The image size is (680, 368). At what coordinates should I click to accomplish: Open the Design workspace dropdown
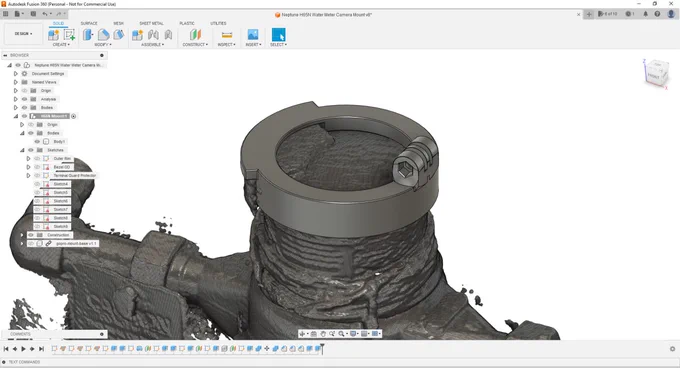(x=23, y=34)
